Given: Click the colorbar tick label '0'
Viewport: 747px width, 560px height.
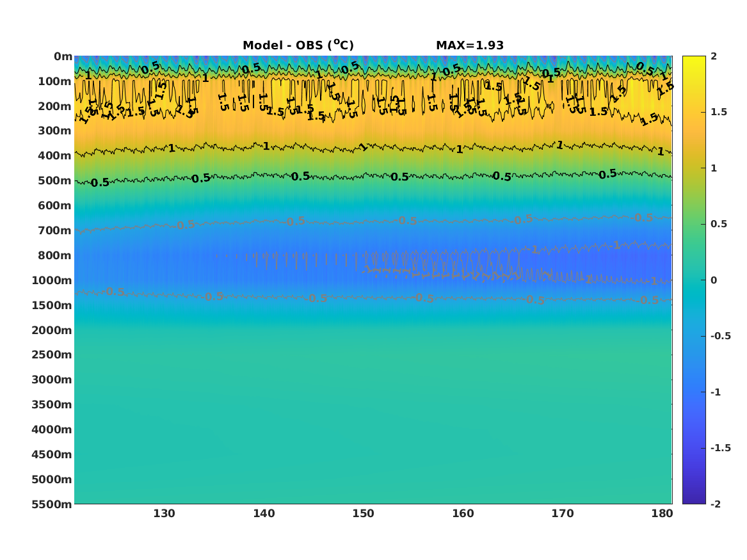Looking at the screenshot, I should pos(714,280).
